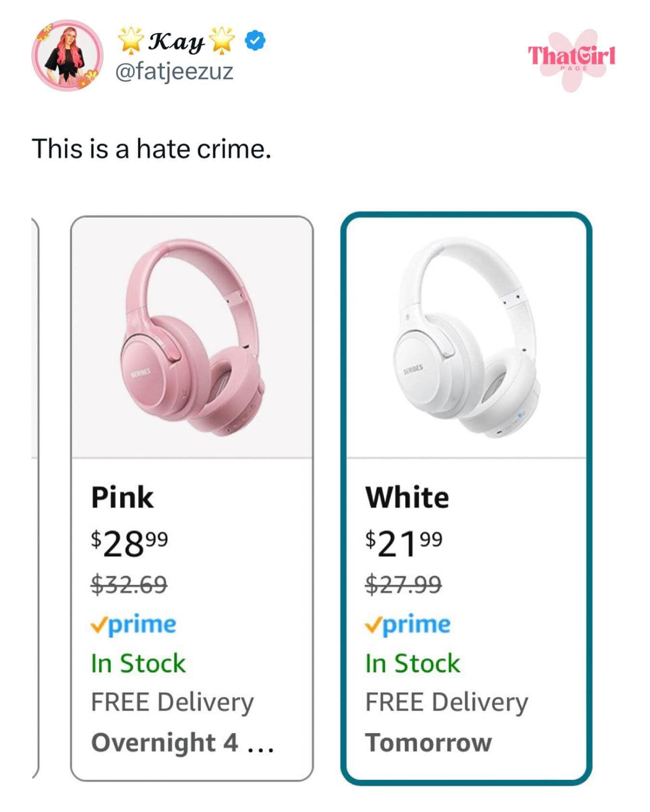The width and height of the screenshot is (650, 812).
Task: Click the crossed-out $32.69 list price
Action: coord(129,585)
